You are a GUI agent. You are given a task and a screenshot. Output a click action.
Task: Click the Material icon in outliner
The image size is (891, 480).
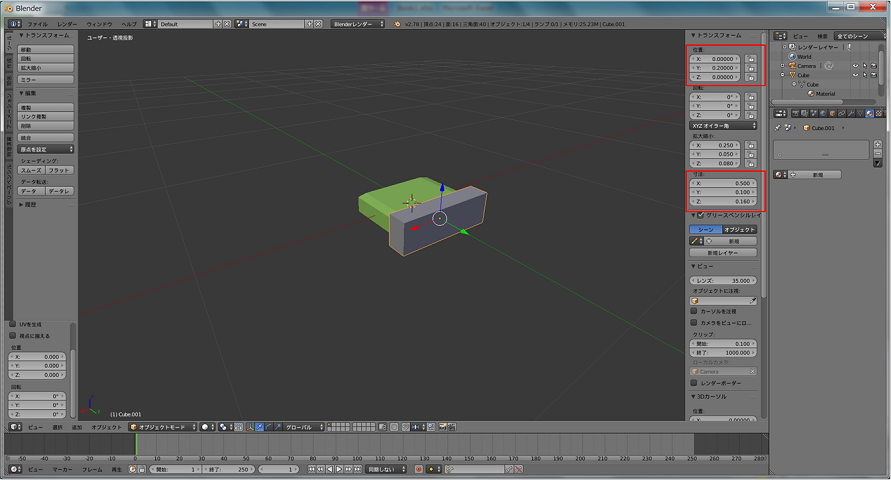tap(810, 93)
